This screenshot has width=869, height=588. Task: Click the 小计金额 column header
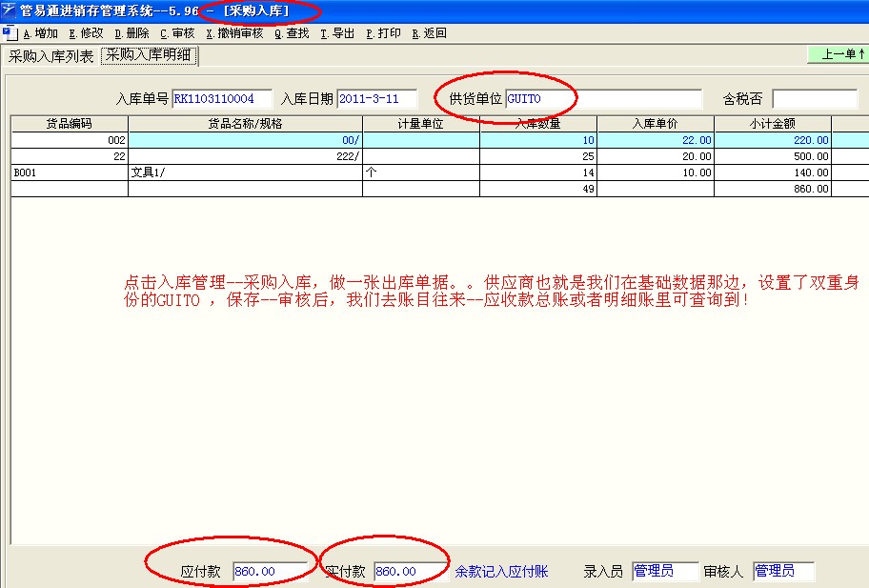[773, 124]
